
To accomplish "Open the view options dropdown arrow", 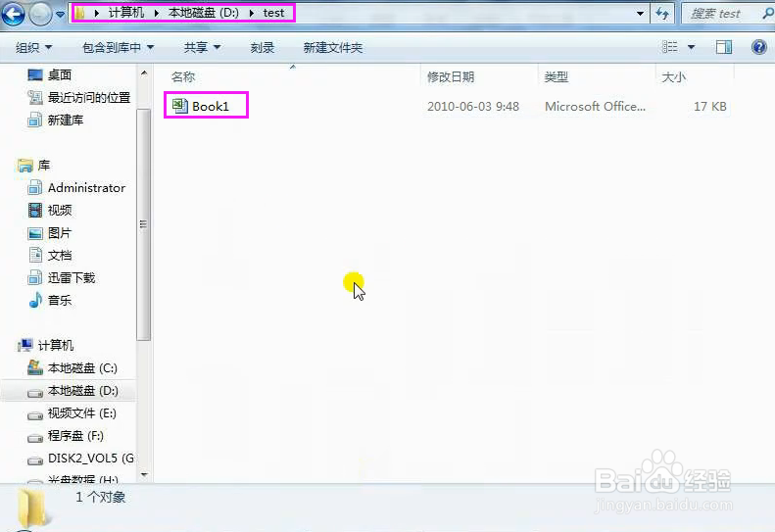I will point(691,47).
